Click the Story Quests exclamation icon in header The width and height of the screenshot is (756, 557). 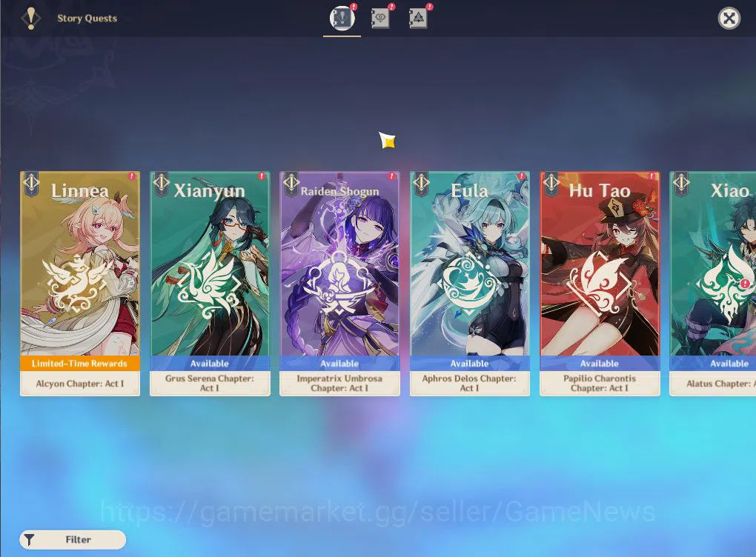click(x=31, y=19)
